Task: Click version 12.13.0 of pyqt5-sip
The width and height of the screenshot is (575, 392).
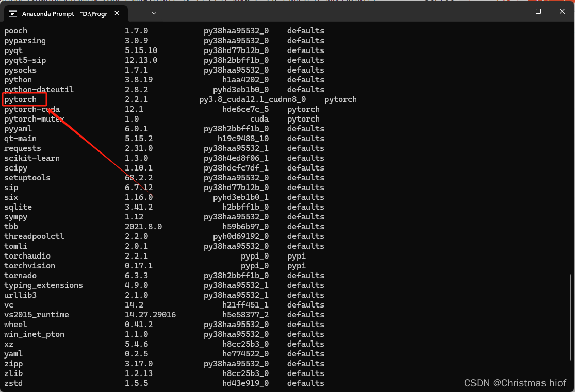Action: click(x=141, y=60)
